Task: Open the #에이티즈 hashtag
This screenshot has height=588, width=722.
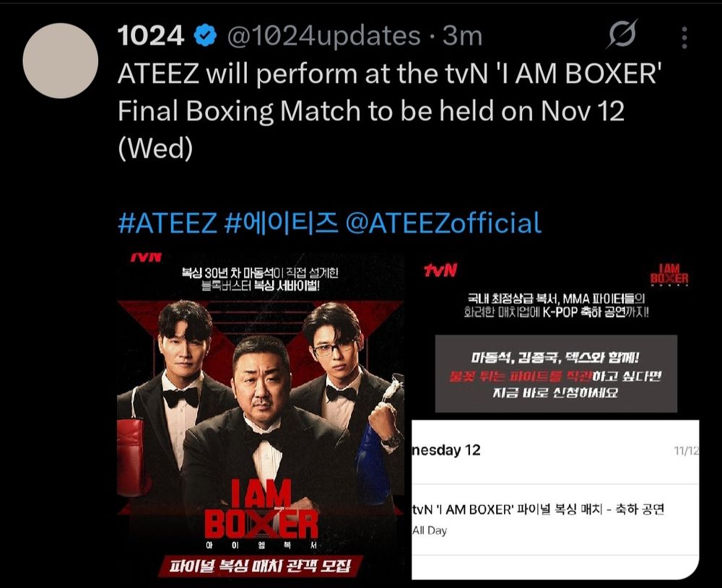Action: click(281, 223)
